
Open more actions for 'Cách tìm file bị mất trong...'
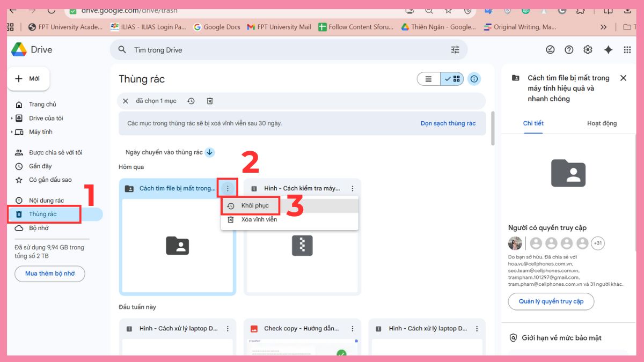(228, 189)
